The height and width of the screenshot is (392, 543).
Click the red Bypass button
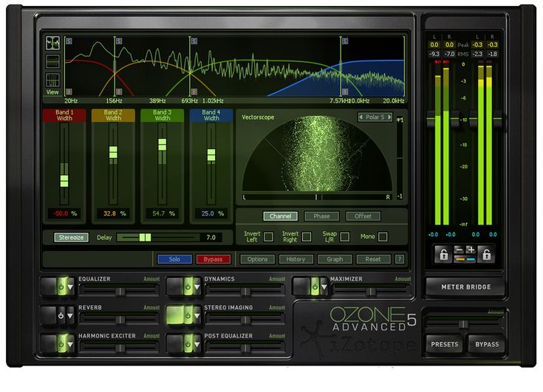click(x=213, y=259)
